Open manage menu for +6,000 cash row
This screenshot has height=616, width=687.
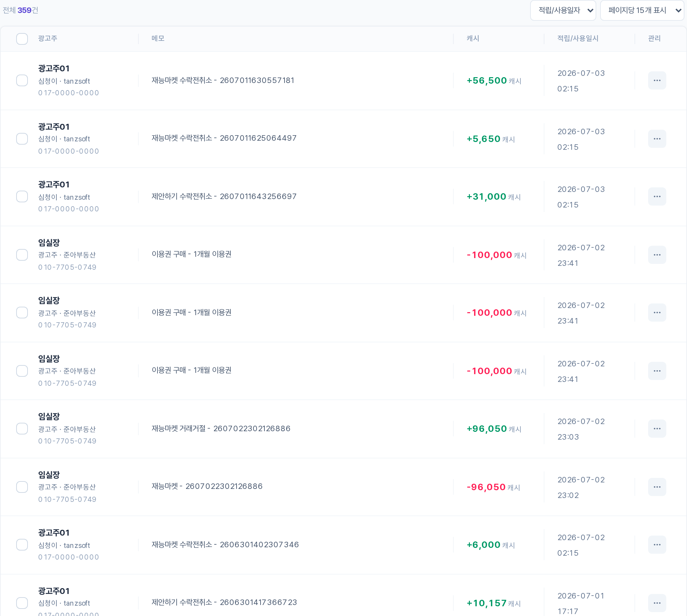pos(657,545)
